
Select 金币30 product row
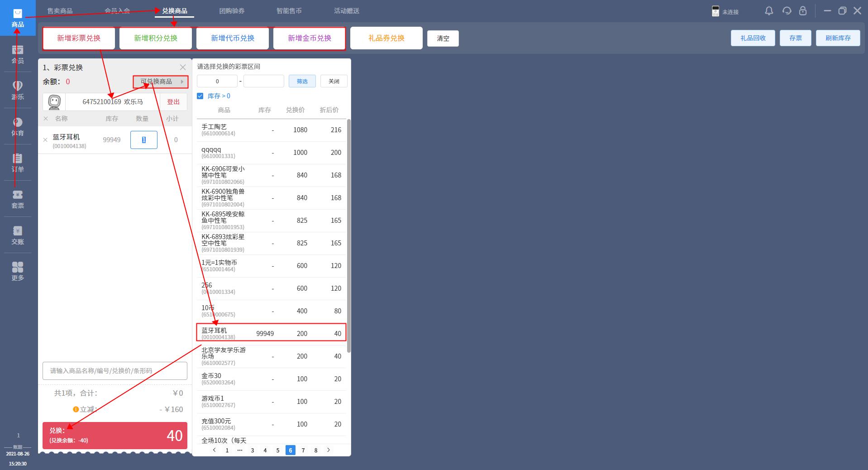pyautogui.click(x=272, y=379)
